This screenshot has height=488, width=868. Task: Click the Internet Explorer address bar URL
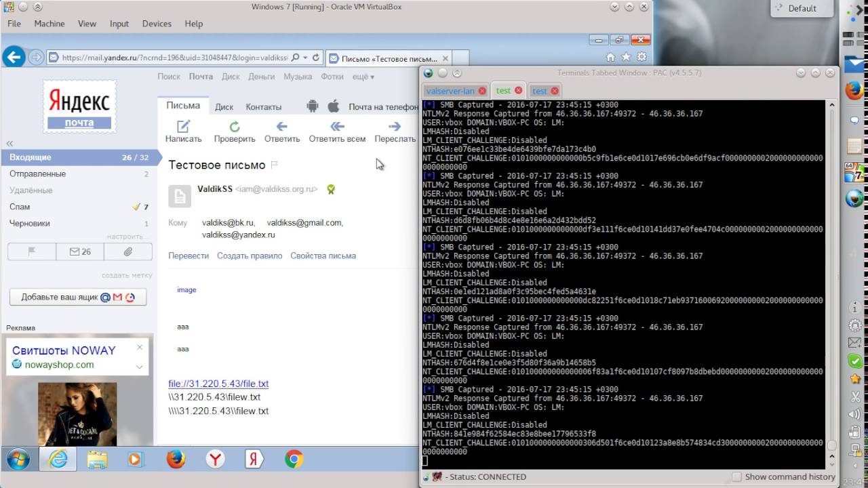[x=175, y=58]
